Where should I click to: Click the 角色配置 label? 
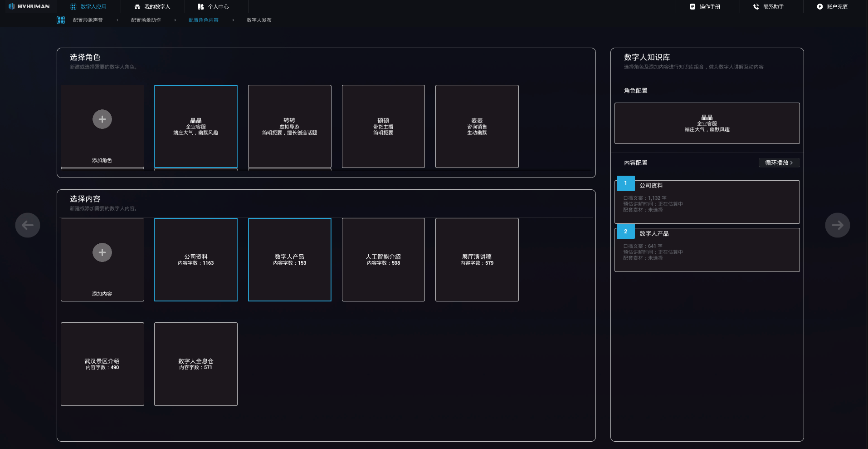tap(636, 91)
